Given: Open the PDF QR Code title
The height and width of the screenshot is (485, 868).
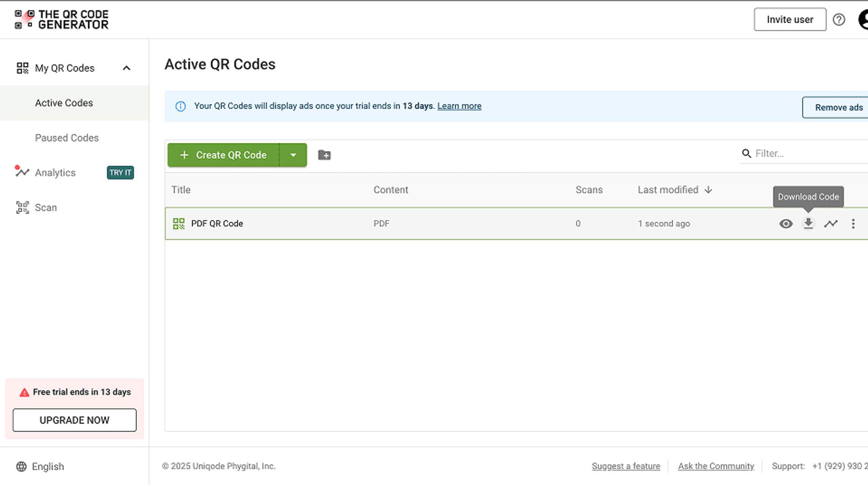Looking at the screenshot, I should [217, 223].
